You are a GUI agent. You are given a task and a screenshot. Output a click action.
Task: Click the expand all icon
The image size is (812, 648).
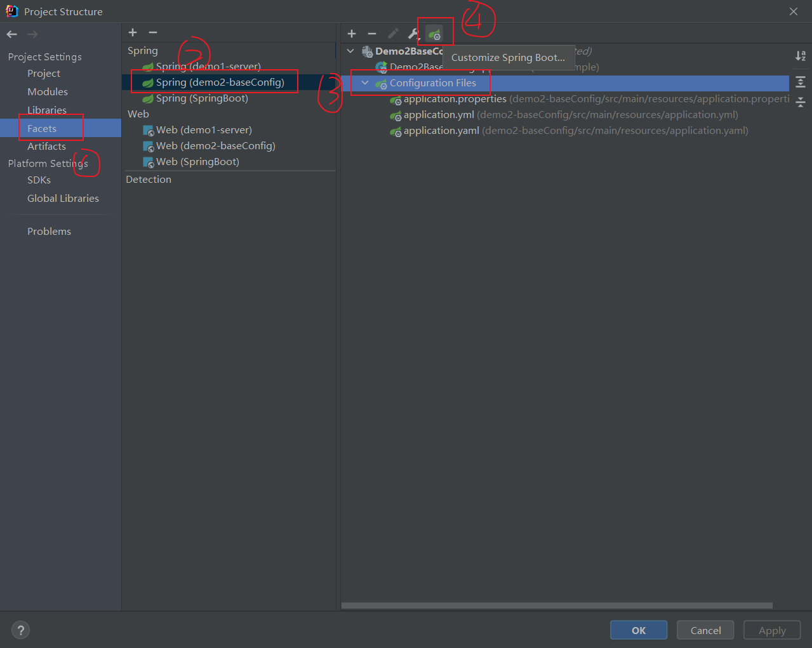801,82
